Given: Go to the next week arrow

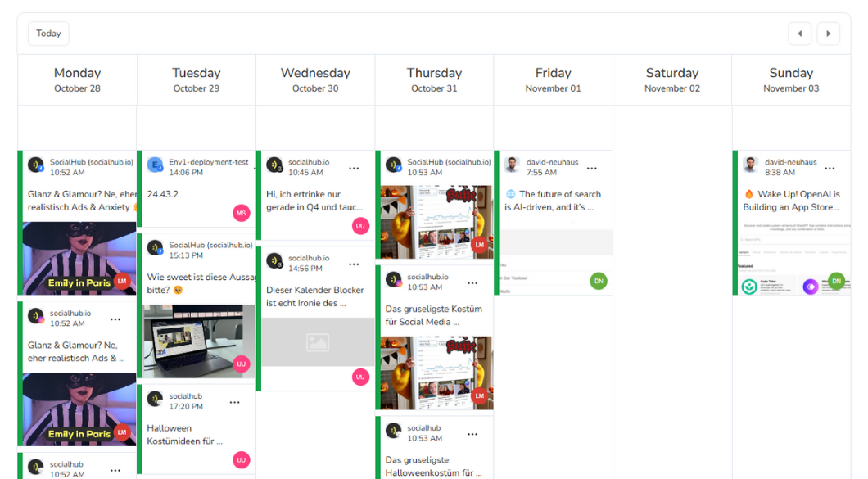Looking at the screenshot, I should (x=828, y=34).
